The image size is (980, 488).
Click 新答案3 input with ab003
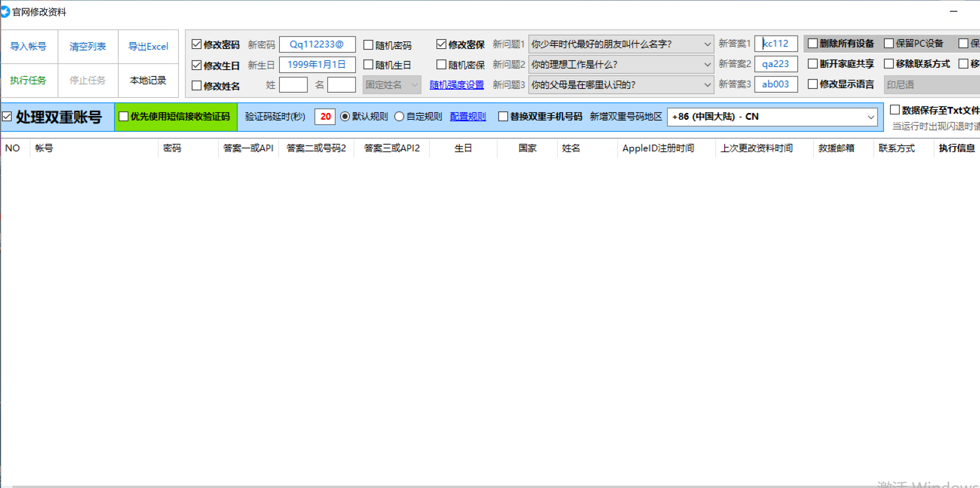point(776,84)
